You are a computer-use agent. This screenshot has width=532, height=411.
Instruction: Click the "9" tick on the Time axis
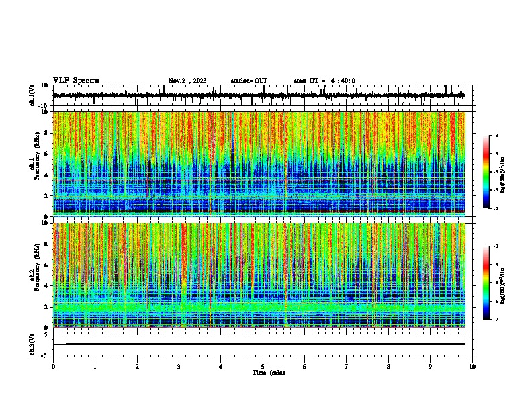(430, 367)
